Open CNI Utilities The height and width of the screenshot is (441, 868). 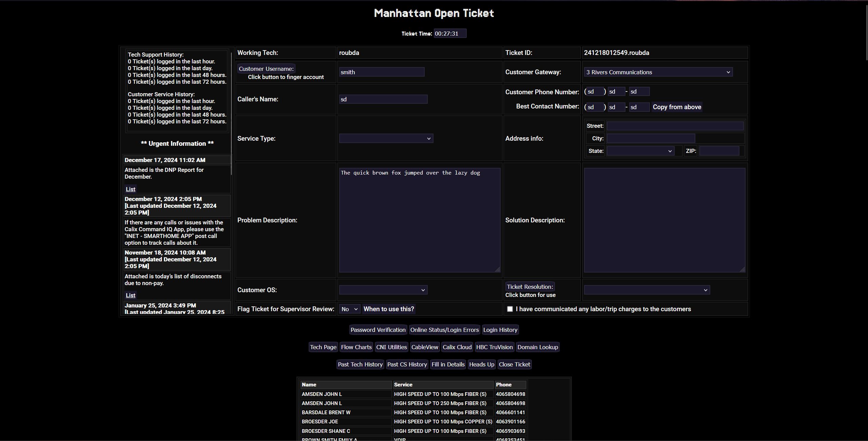coord(391,347)
